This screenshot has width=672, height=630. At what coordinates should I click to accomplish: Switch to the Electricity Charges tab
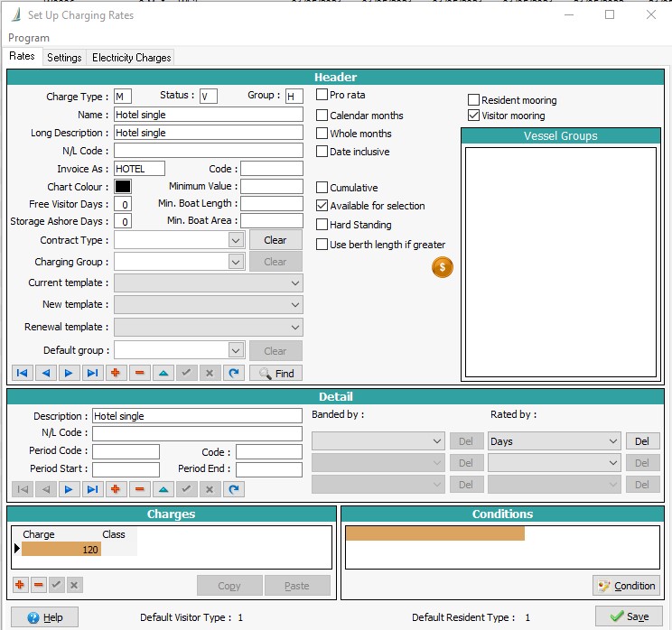pyautogui.click(x=131, y=57)
